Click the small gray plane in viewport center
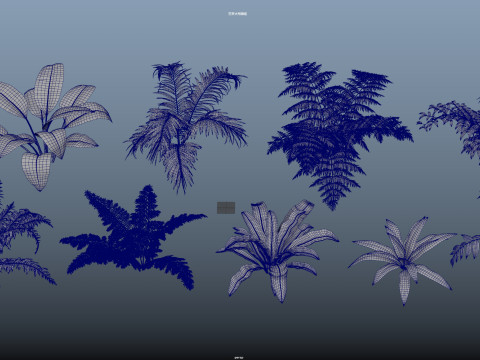The image size is (480, 360). (x=226, y=208)
